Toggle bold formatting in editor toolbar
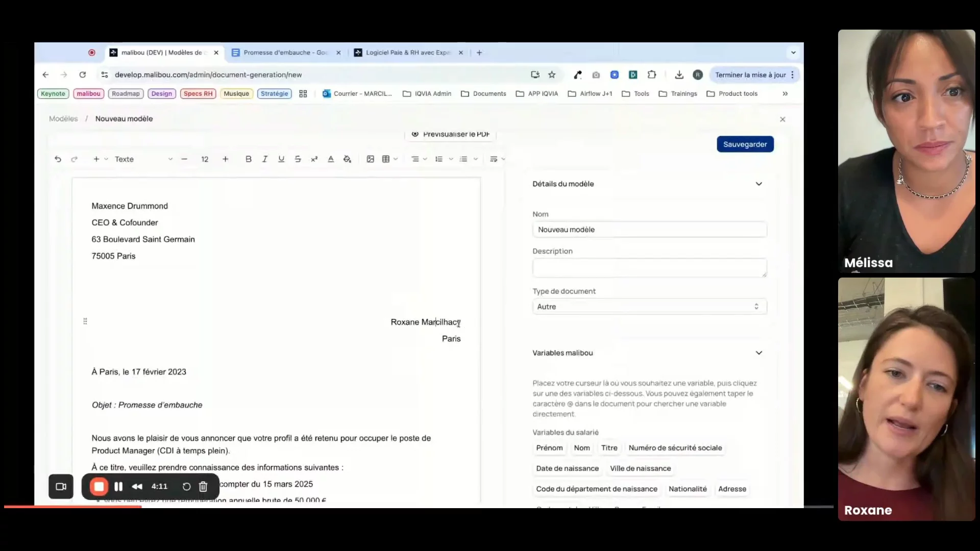The width and height of the screenshot is (980, 551). click(x=249, y=159)
